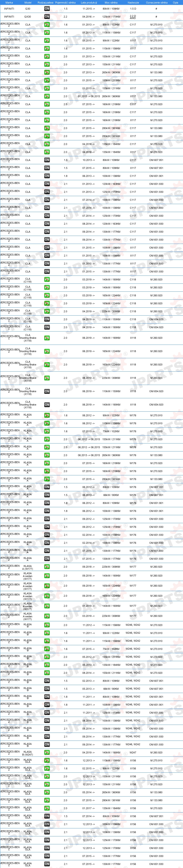Click the KLASA B (W247) model cell
This screenshot has width=183, height=868.
coord(28,753)
